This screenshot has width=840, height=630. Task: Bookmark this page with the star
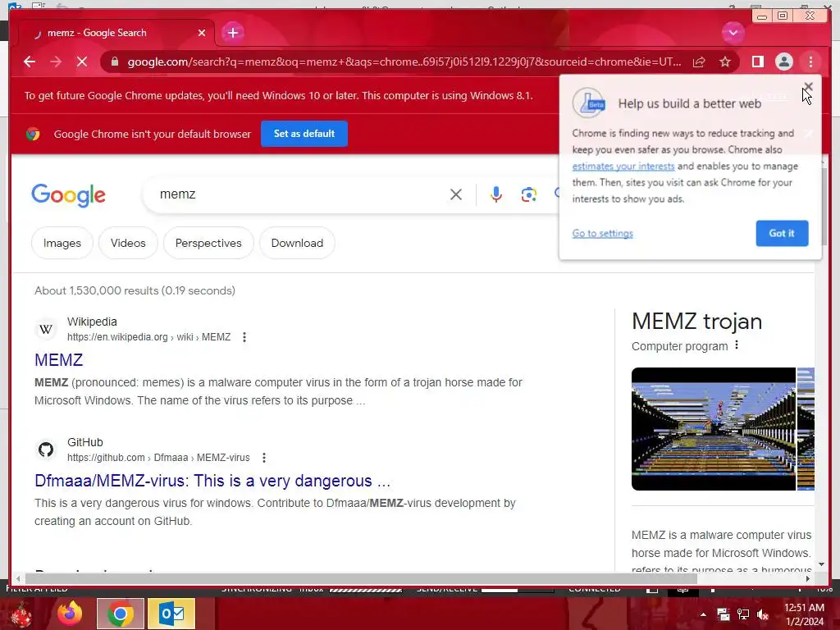[725, 62]
